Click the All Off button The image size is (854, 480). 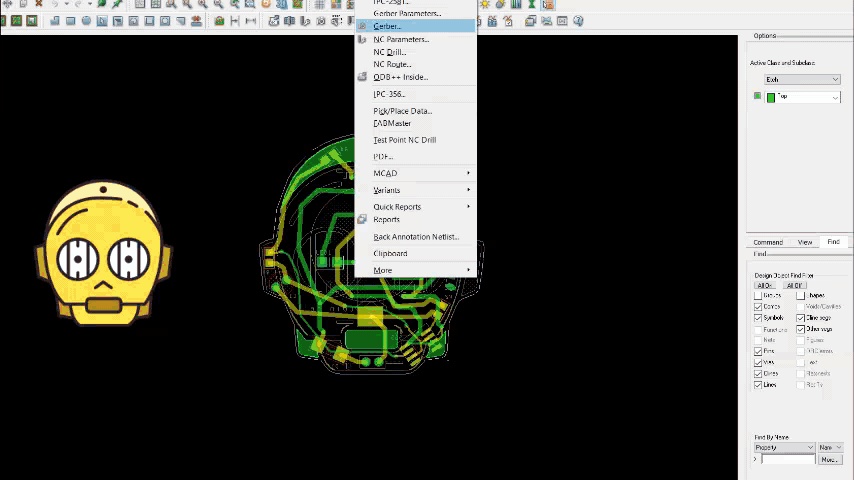[x=794, y=285]
